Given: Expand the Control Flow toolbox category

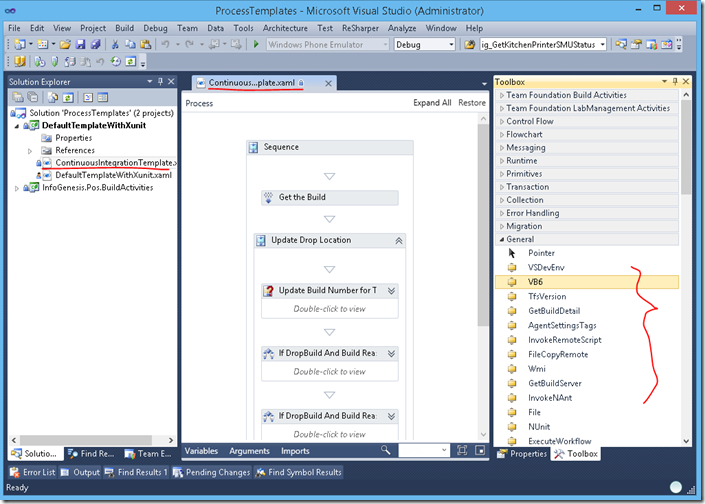Looking at the screenshot, I should point(502,121).
